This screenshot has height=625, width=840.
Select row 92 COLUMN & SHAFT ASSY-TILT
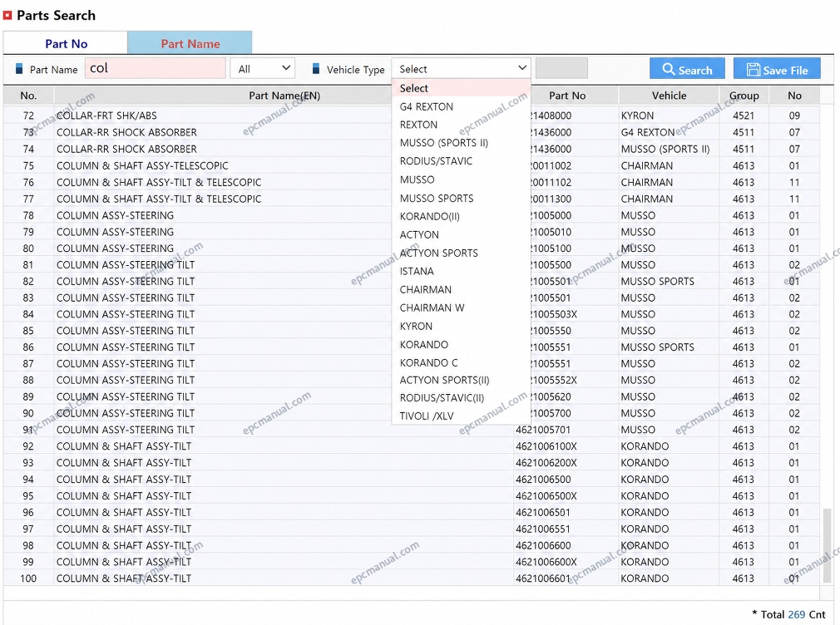411,446
